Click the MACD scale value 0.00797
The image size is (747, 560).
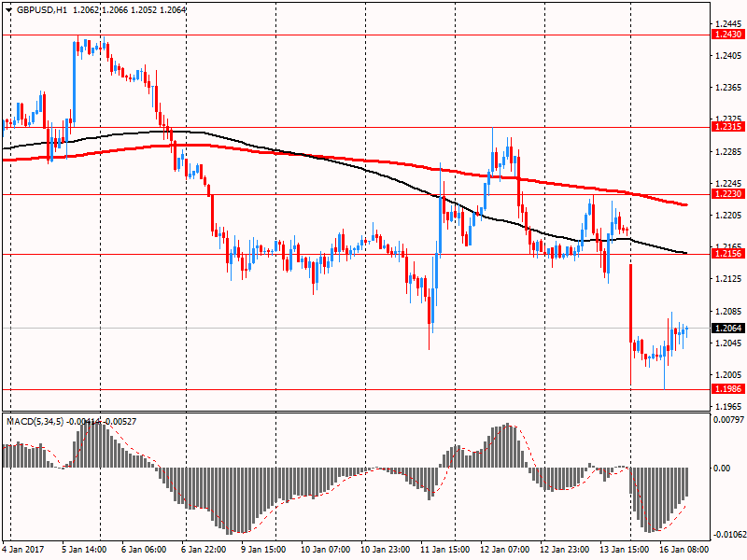[728, 419]
